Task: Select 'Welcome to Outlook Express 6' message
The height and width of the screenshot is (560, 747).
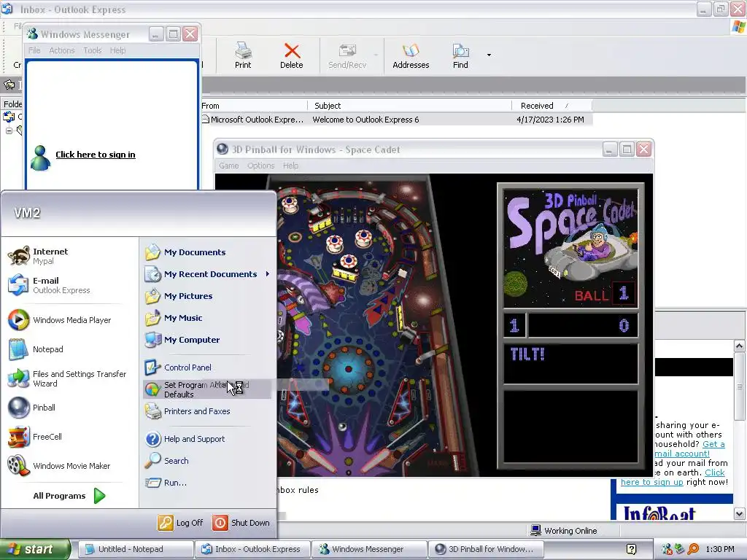Action: point(396,120)
